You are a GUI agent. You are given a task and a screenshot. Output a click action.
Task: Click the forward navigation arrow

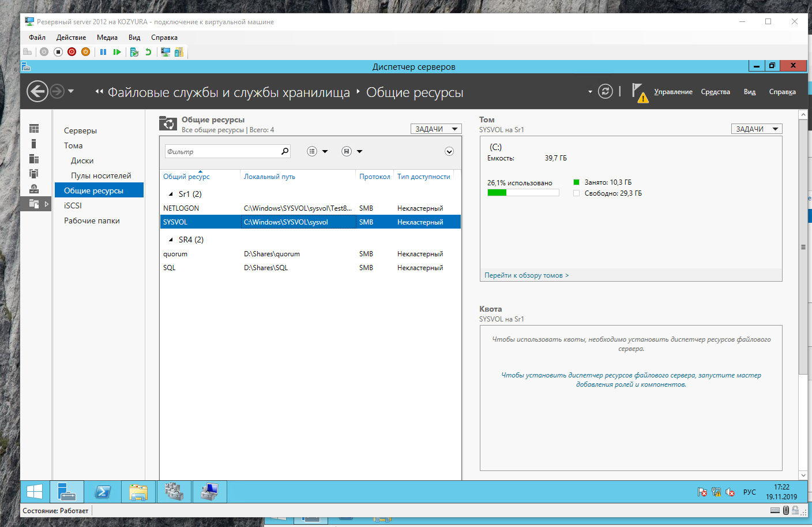click(57, 91)
